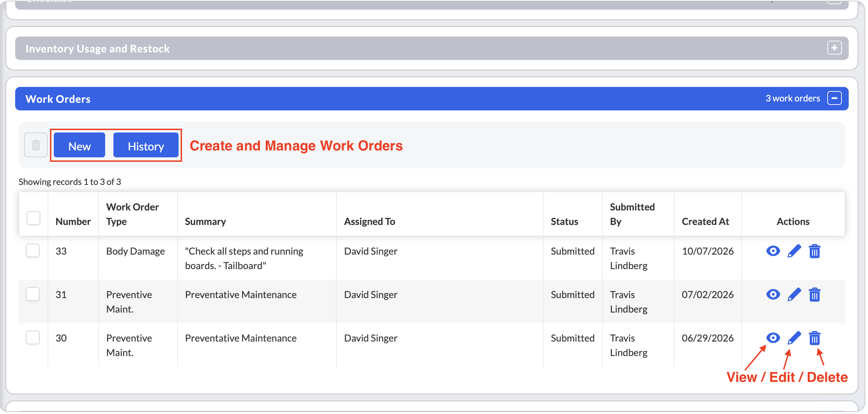Expand the Inventory Usage and Restock section
The image size is (868, 414).
(x=834, y=48)
